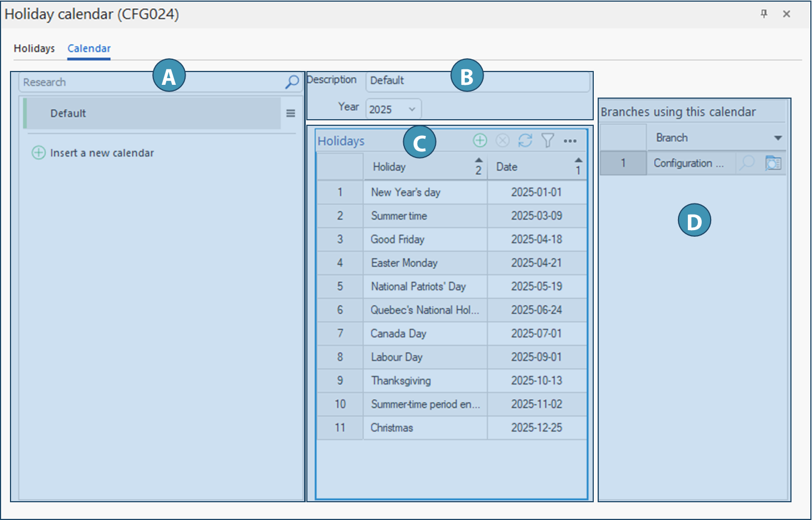The height and width of the screenshot is (520, 812).
Task: Refresh the Holidays grid
Action: [x=525, y=141]
